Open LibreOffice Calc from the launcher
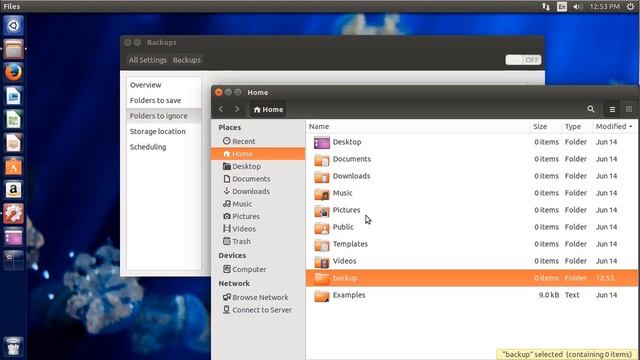Image resolution: width=640 pixels, height=360 pixels. tap(13, 120)
